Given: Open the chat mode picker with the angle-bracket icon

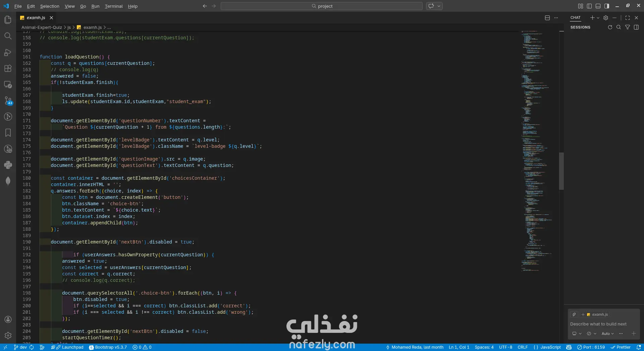Looking at the screenshot, I should 592,334.
